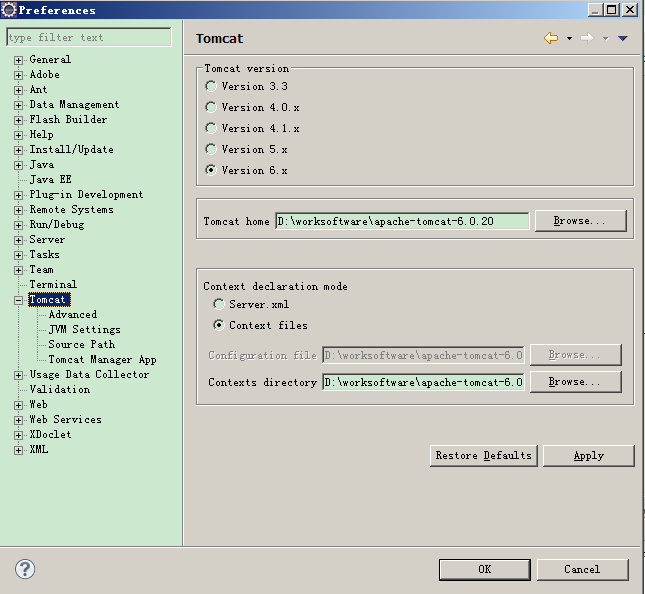
Task: Open Source Path page
Action: coord(81,344)
